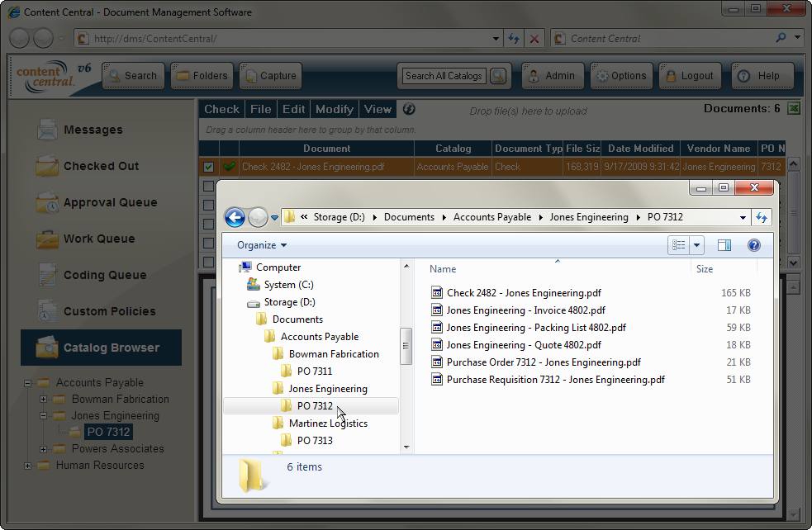Screen dimensions: 812x530
Task: Open the Organize dropdown
Action: (262, 245)
